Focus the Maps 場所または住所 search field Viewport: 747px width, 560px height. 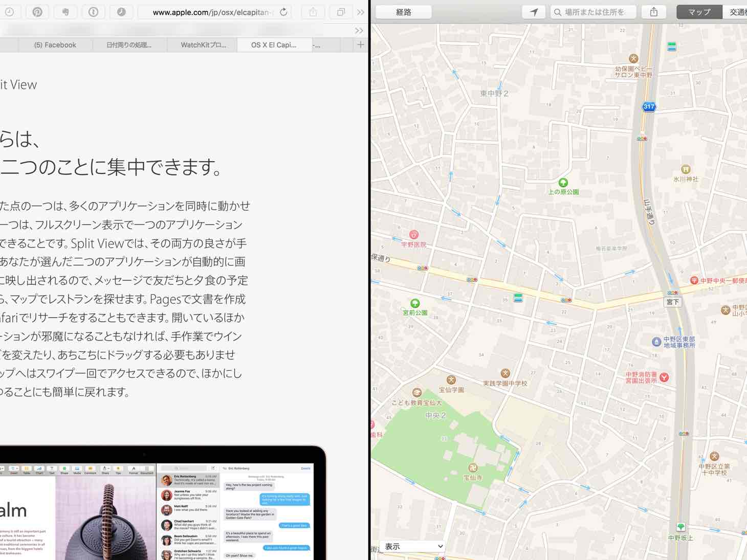pyautogui.click(x=594, y=12)
